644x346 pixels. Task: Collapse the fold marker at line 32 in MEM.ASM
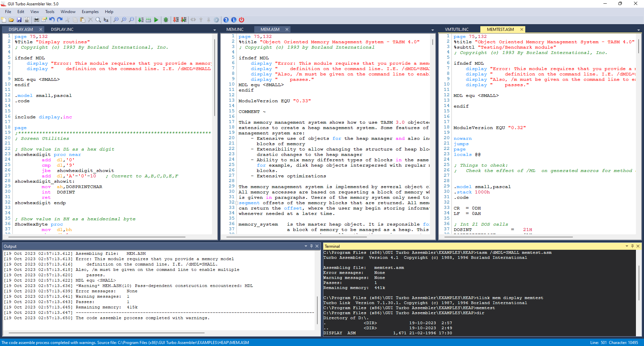236,203
